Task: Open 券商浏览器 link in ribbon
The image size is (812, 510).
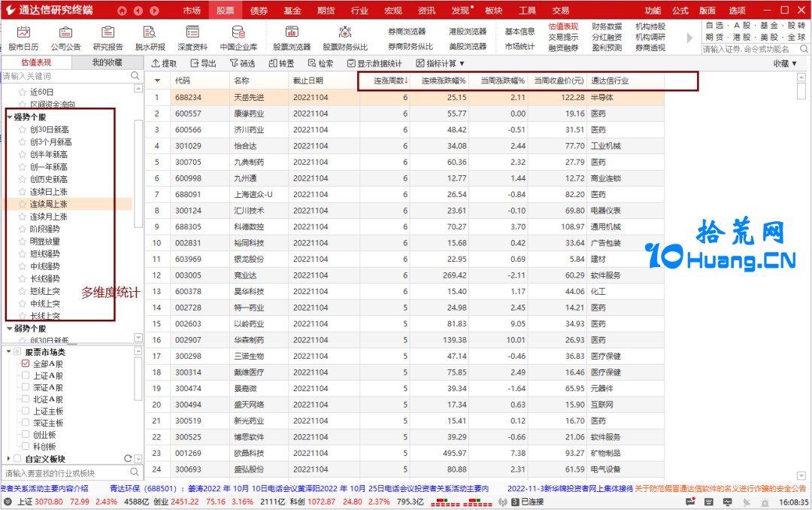Action: point(407,32)
